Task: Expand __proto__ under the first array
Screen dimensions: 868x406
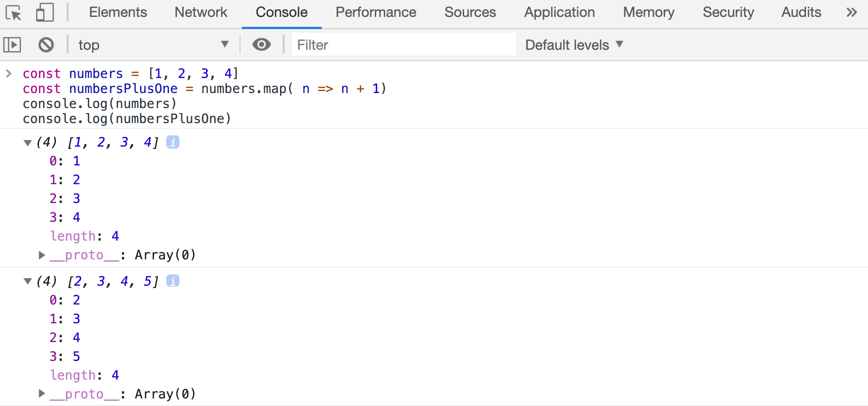Action: (x=42, y=255)
